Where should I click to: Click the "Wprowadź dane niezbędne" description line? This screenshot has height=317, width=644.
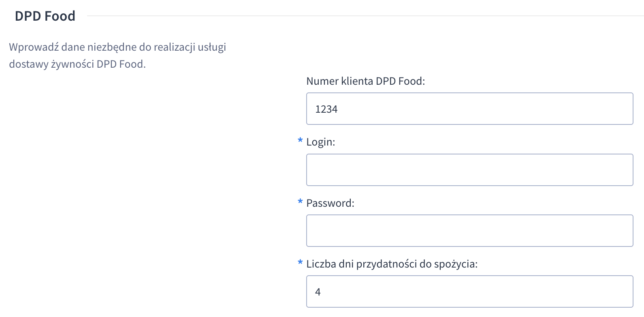click(x=117, y=47)
